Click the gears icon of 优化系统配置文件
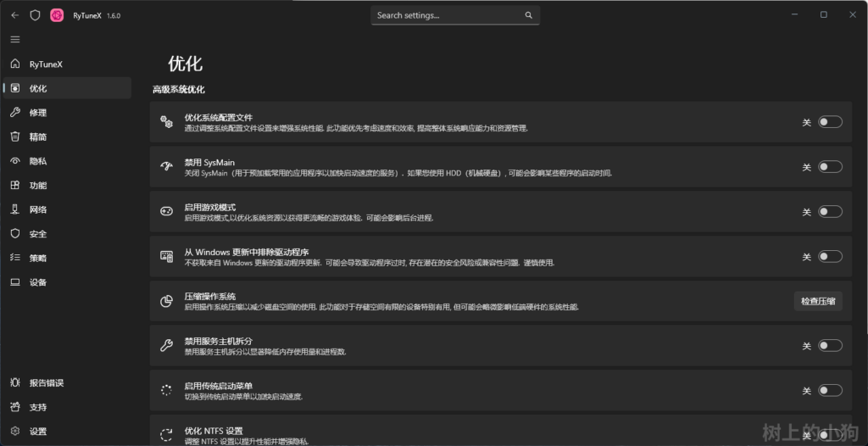 pos(167,122)
